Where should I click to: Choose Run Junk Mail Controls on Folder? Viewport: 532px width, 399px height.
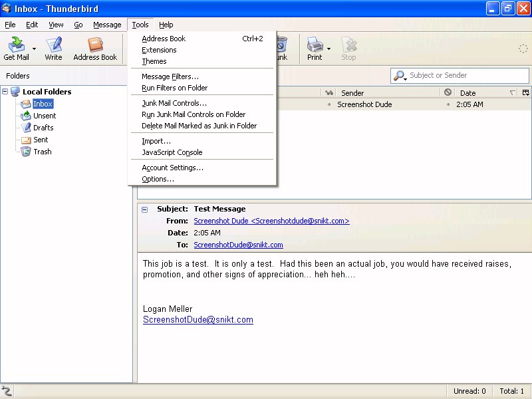coord(202,114)
